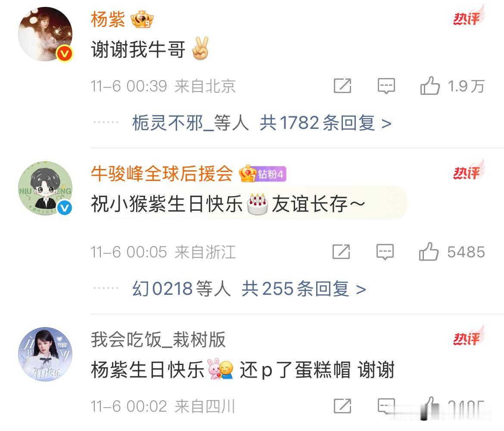504x431 pixels.
Task: Open 杨紫's profile avatar
Action: tap(45, 34)
